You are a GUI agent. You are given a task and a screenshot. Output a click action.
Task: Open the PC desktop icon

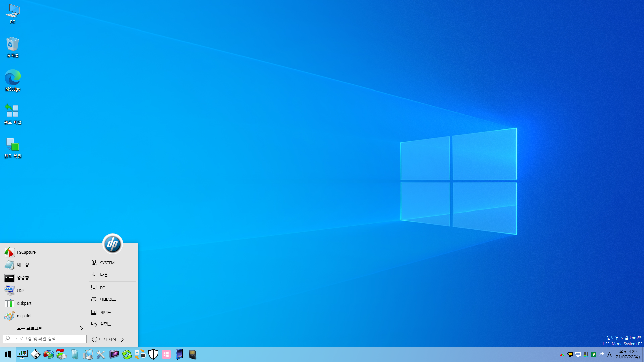(x=12, y=14)
